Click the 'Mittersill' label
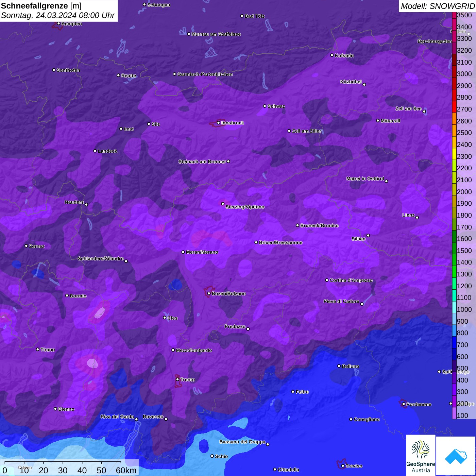The height and width of the screenshot is (476, 476). click(390, 121)
